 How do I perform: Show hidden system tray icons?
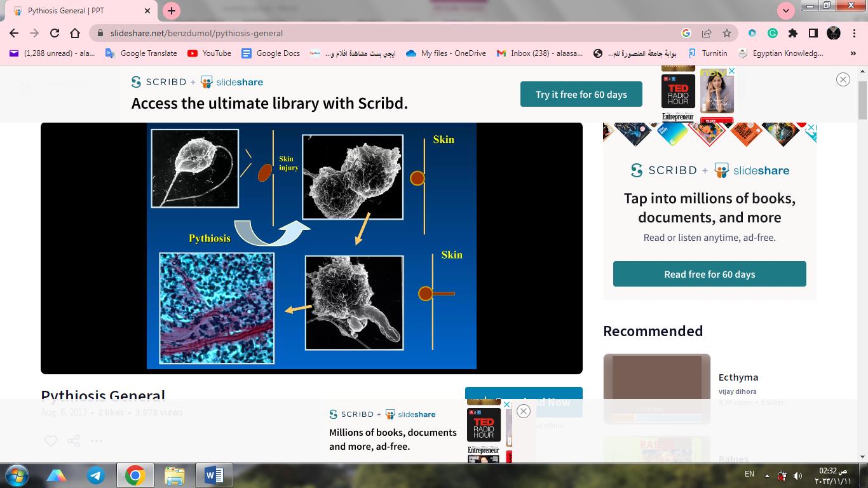(x=767, y=475)
